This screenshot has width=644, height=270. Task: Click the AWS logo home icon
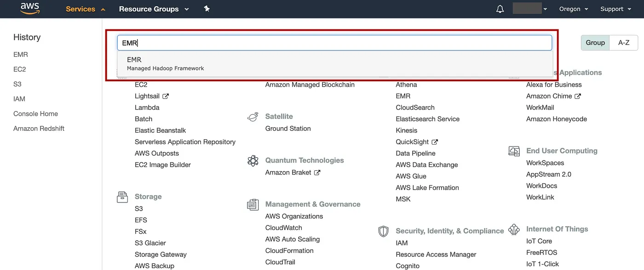click(x=29, y=9)
